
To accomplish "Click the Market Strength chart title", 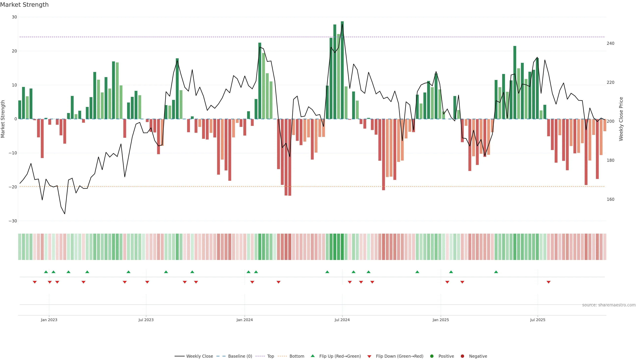I will coord(24,5).
